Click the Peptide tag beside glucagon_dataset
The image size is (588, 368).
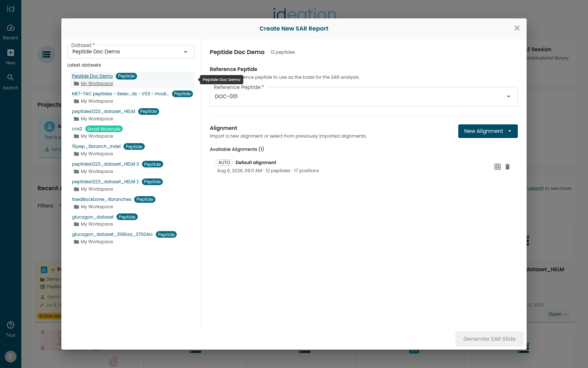127,217
